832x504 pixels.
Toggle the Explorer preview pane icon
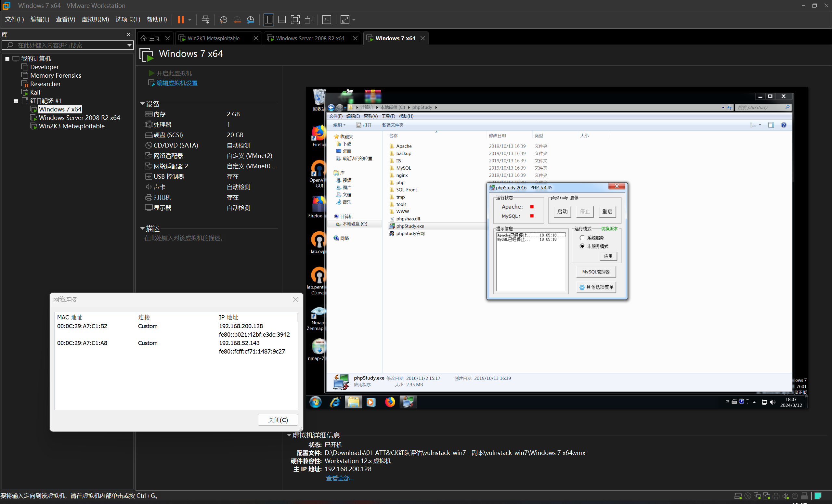point(771,125)
